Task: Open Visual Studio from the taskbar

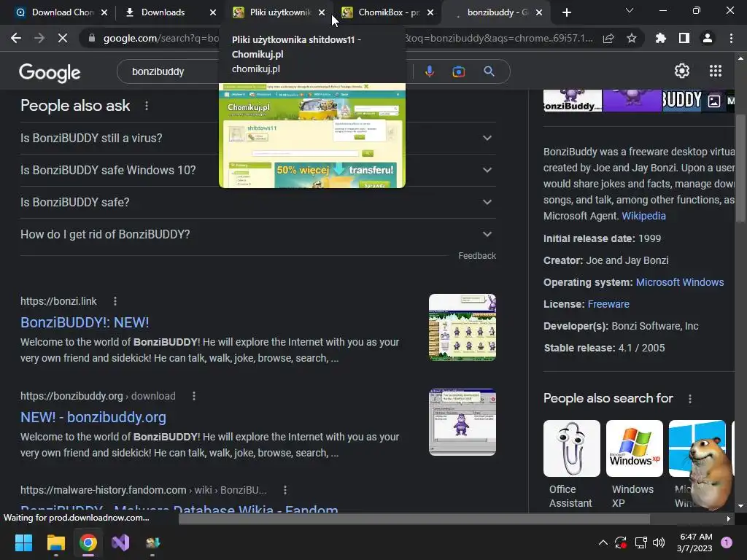Action: pyautogui.click(x=120, y=542)
